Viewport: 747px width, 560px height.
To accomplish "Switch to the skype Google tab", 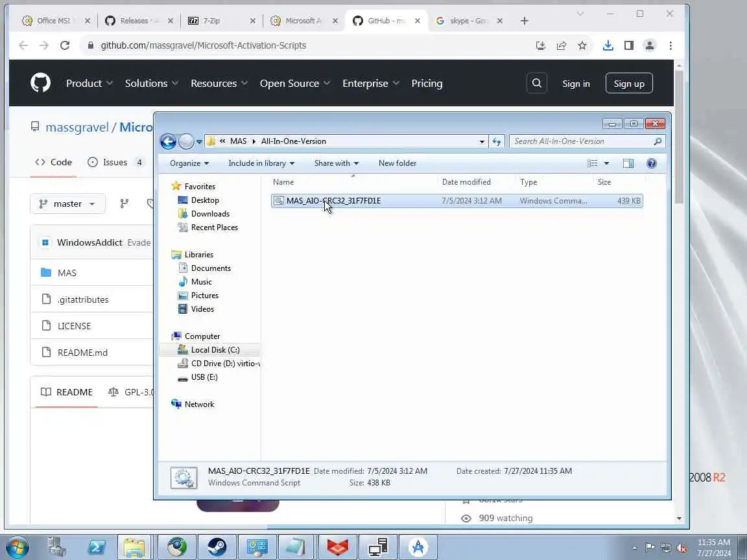I will [469, 21].
